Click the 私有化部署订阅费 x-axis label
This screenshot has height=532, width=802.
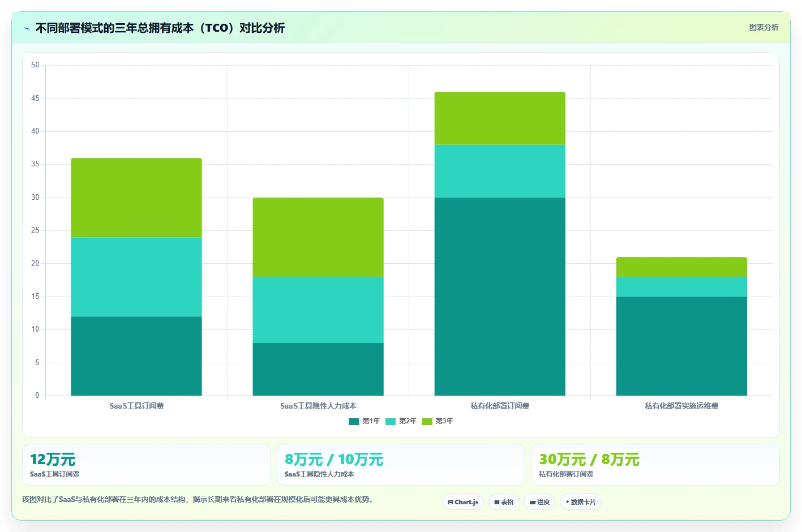500,406
